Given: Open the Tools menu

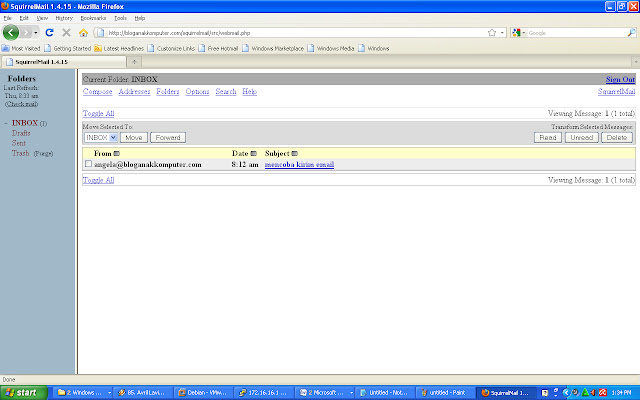Looking at the screenshot, I should click(120, 18).
